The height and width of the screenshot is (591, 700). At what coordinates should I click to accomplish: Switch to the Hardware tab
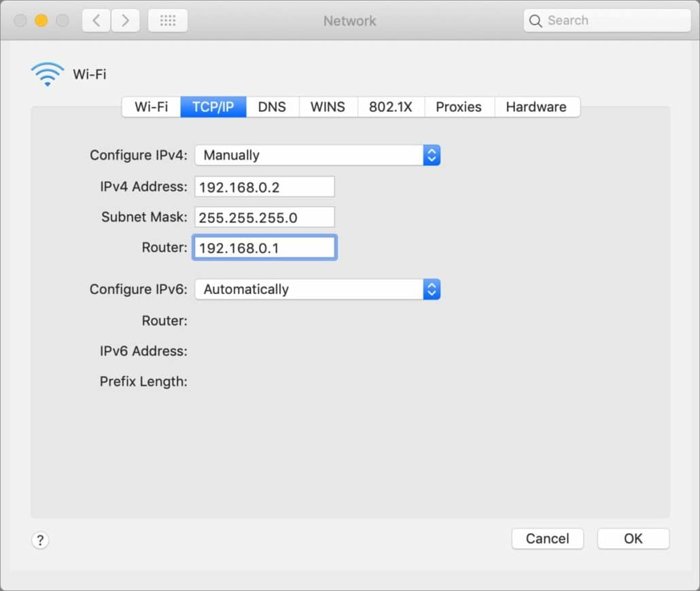[x=536, y=107]
